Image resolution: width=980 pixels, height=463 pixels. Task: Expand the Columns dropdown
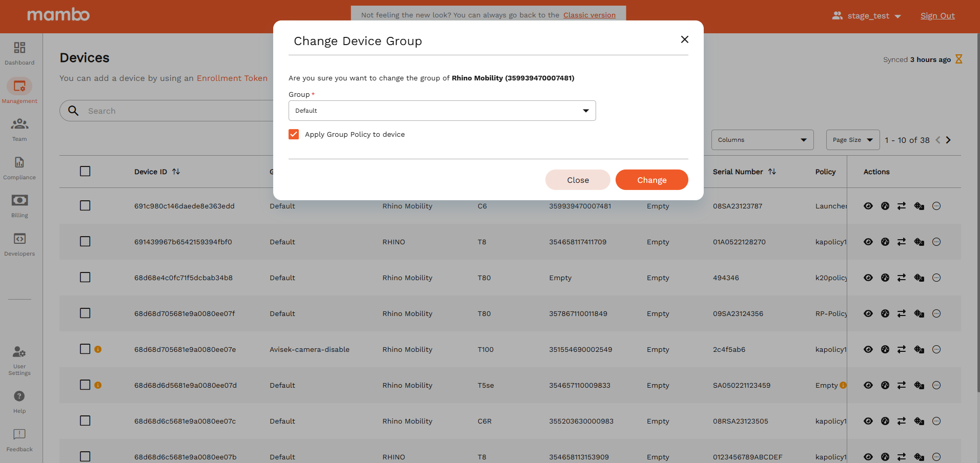(762, 139)
